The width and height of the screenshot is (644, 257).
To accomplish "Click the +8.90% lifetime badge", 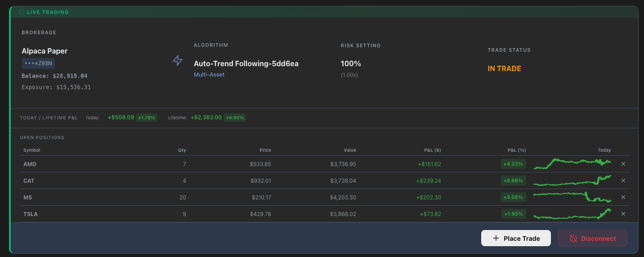I will [235, 117].
